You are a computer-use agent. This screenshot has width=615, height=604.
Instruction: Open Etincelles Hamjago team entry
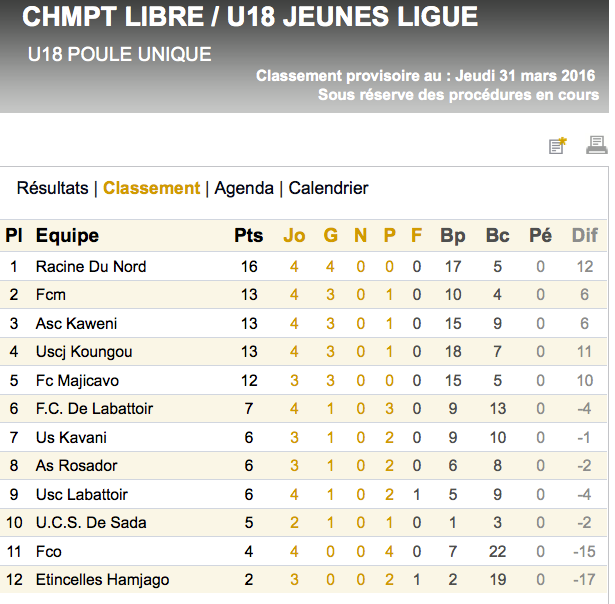click(x=102, y=580)
